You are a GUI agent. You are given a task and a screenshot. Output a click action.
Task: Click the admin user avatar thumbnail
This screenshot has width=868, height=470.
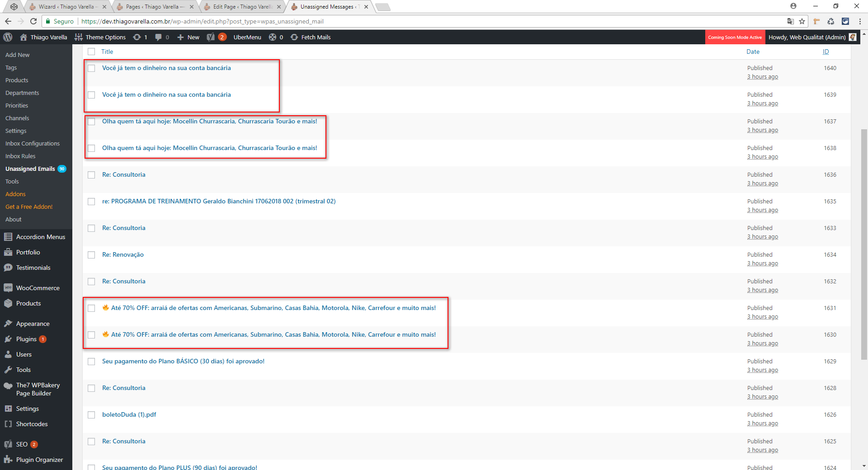coord(853,37)
